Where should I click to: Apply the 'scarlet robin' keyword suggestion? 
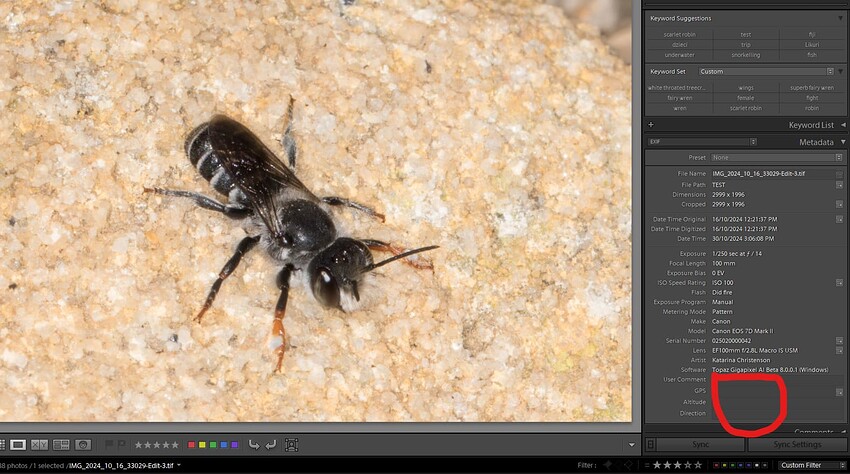coord(679,34)
